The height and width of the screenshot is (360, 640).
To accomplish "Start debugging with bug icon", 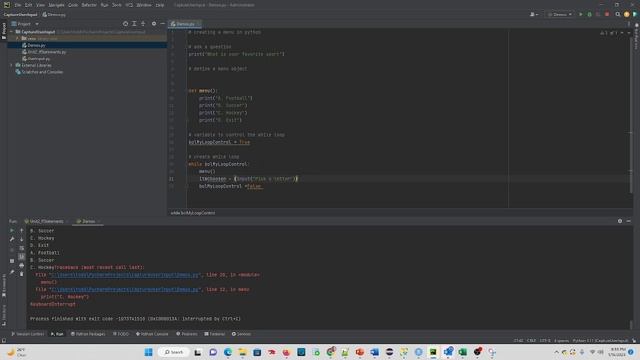I will 589,14.
